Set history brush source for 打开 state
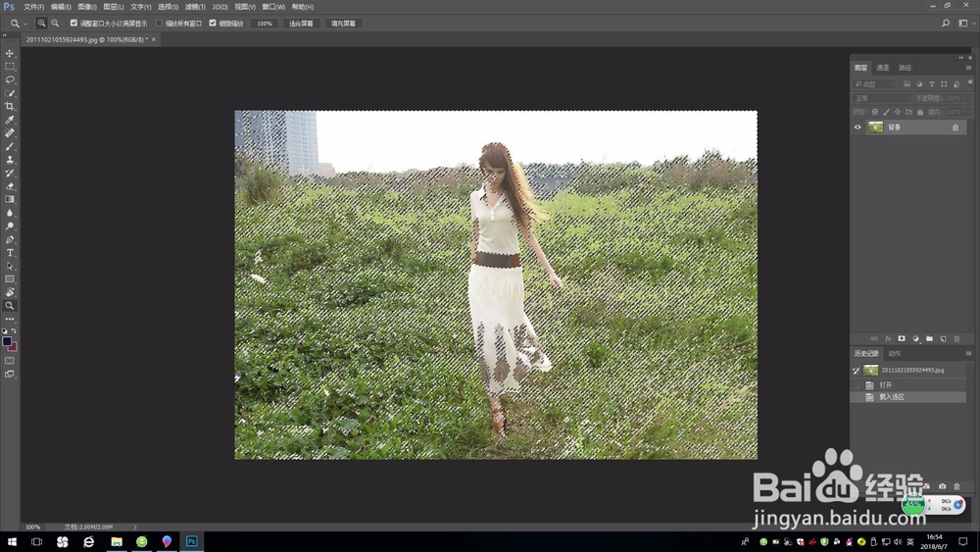This screenshot has height=552, width=980. pos(857,385)
